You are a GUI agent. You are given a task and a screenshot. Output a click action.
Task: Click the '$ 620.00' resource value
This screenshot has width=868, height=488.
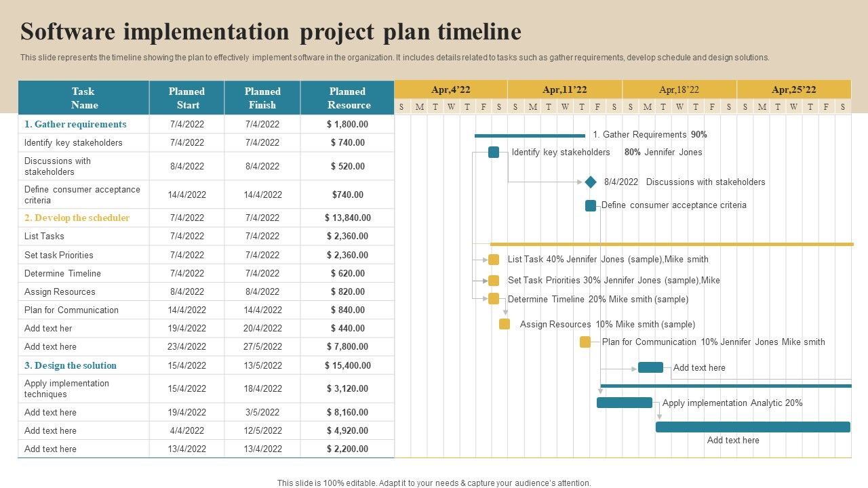(348, 273)
